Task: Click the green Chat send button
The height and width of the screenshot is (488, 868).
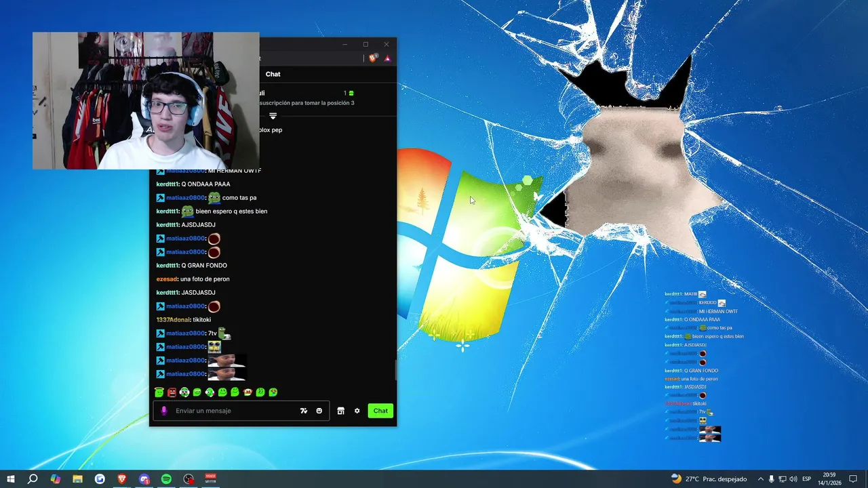Action: pyautogui.click(x=380, y=411)
